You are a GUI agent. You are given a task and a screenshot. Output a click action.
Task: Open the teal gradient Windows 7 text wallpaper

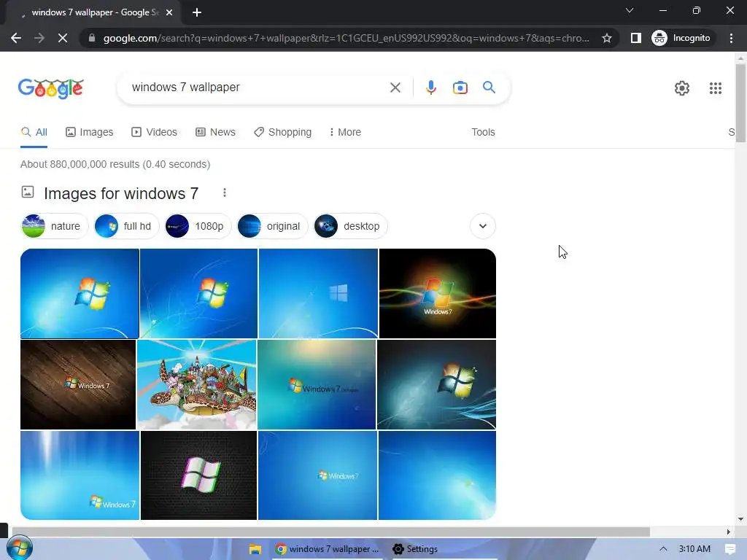(317, 384)
